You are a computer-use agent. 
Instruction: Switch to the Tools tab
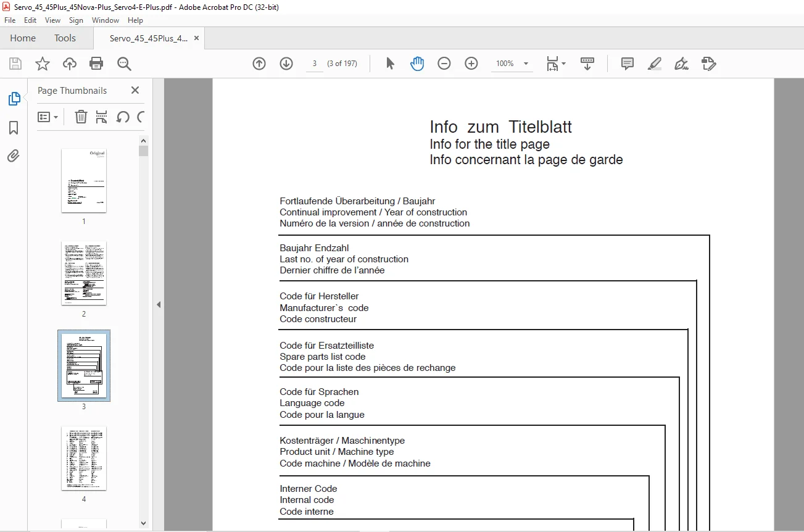coord(65,38)
